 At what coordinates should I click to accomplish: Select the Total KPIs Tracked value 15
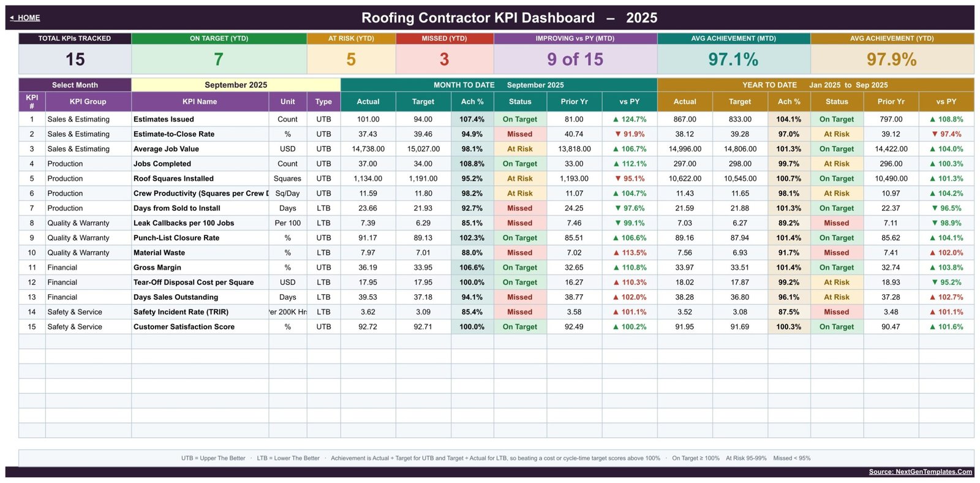coord(75,59)
